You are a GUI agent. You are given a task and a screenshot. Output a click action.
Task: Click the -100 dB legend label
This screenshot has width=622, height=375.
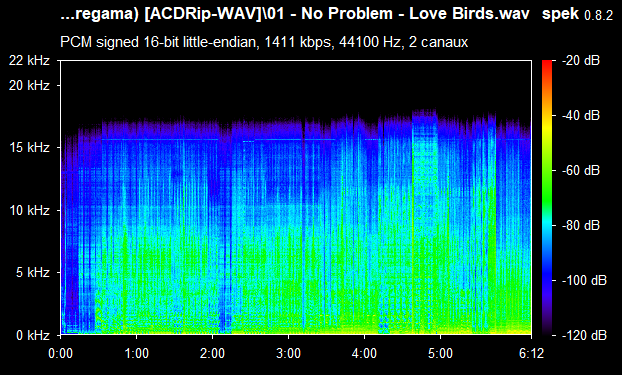tap(584, 281)
